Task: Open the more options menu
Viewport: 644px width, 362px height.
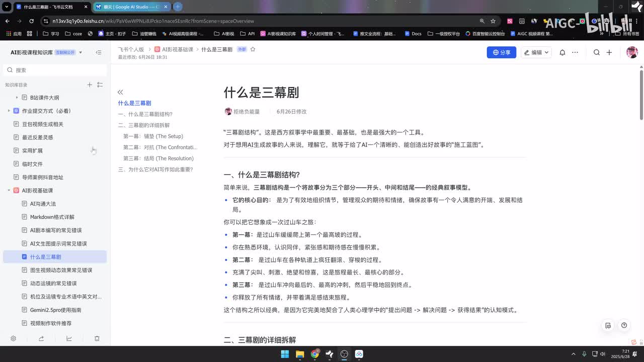Action: click(x=575, y=52)
